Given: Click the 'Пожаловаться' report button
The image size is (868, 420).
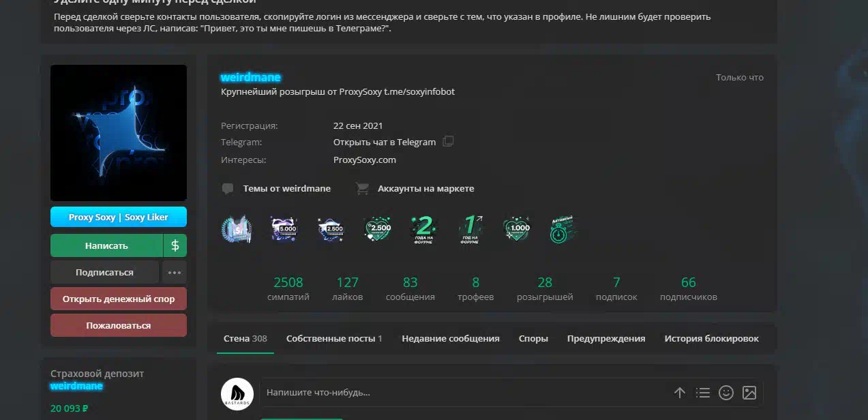Looking at the screenshot, I should pos(119,325).
